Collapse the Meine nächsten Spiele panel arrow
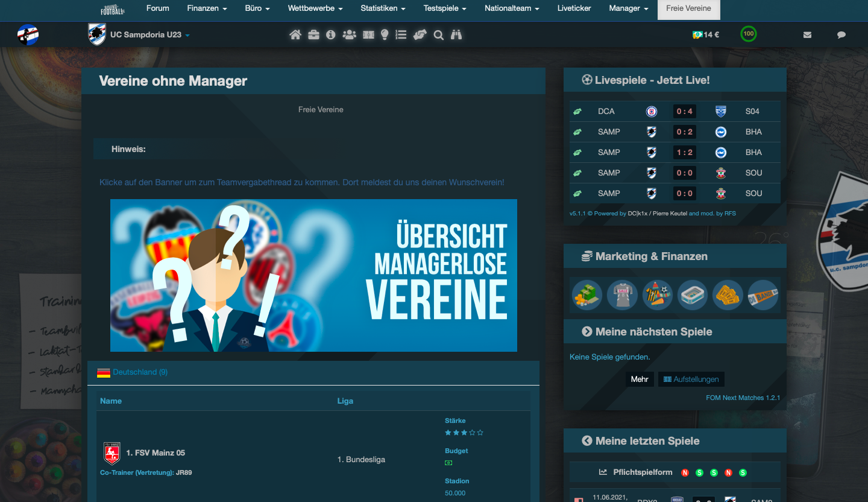Image resolution: width=868 pixels, height=502 pixels. (587, 332)
